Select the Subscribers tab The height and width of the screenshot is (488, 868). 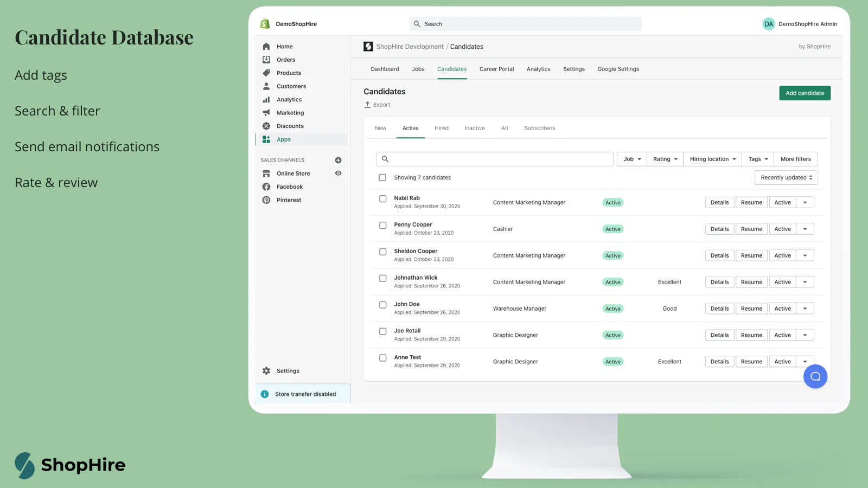539,128
